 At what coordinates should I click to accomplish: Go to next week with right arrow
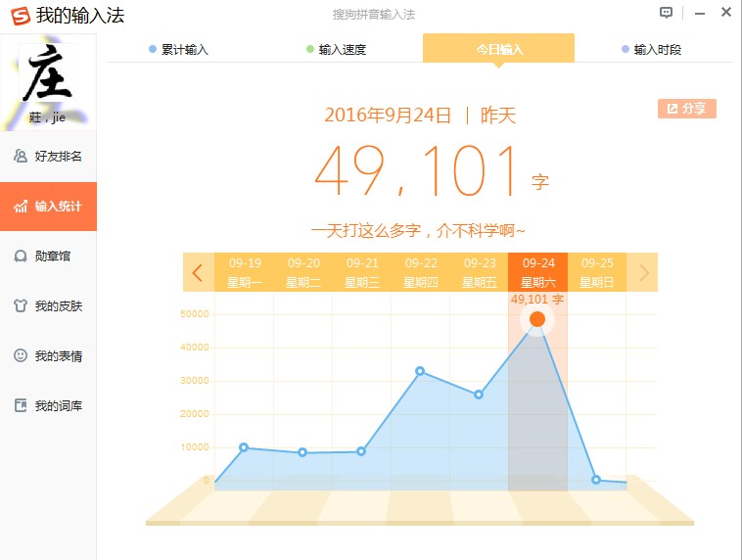pyautogui.click(x=642, y=272)
